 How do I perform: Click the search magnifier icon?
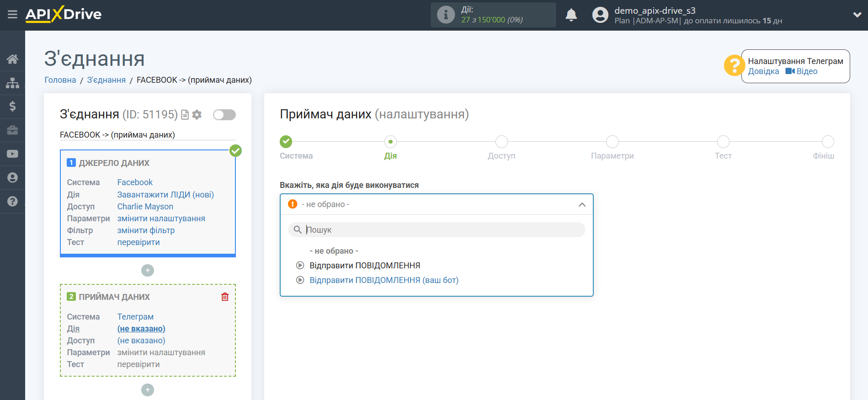click(x=298, y=229)
